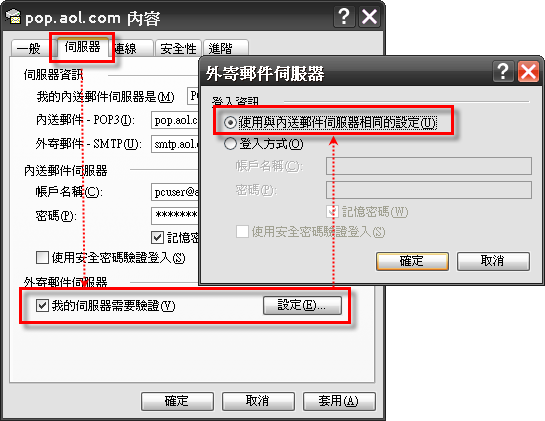The width and height of the screenshot is (545, 421).
Task: Close the pop.aol.com 內容 window
Action: pyautogui.click(x=369, y=16)
